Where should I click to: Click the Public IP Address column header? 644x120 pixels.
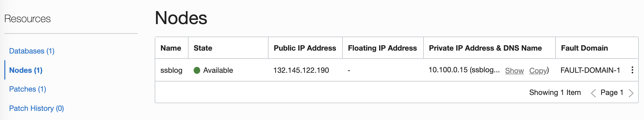pyautogui.click(x=305, y=48)
